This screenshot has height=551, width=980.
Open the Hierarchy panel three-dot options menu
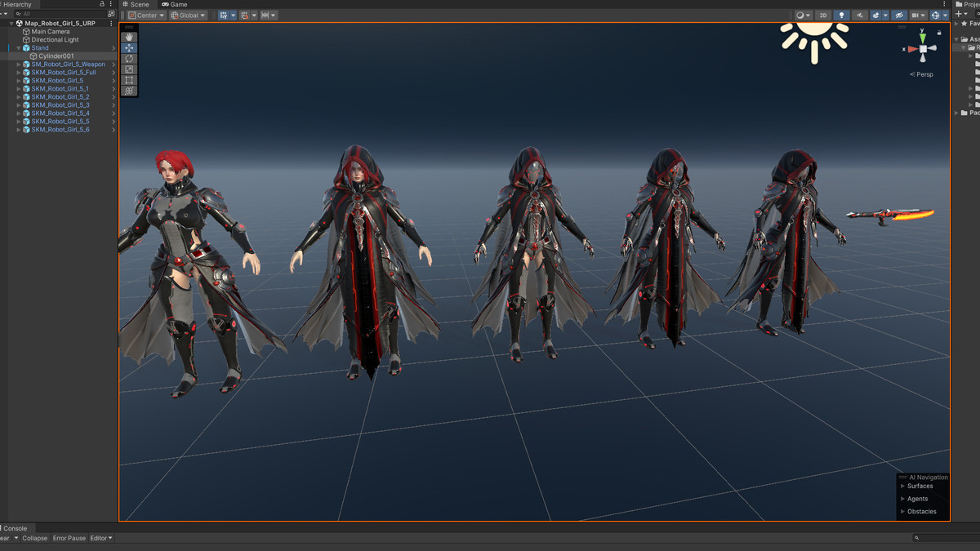(x=111, y=4)
